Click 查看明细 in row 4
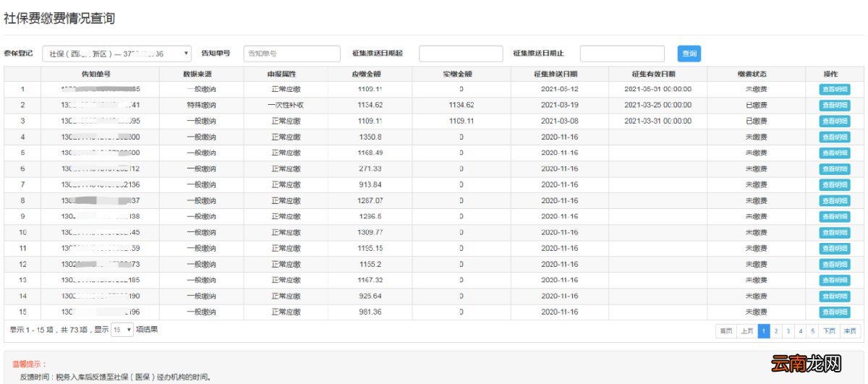Screen dimensions: 868x384 pyautogui.click(x=835, y=137)
